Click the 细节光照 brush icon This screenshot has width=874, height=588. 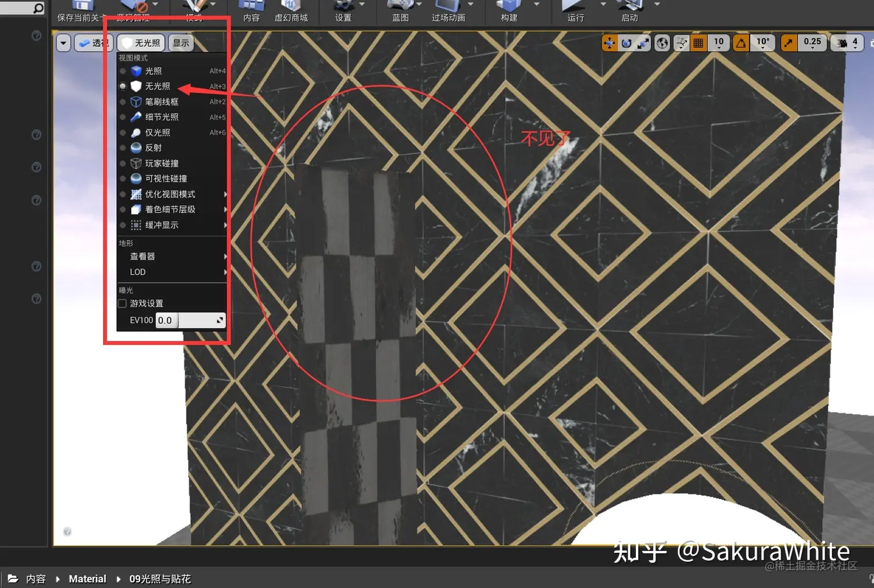coord(136,117)
